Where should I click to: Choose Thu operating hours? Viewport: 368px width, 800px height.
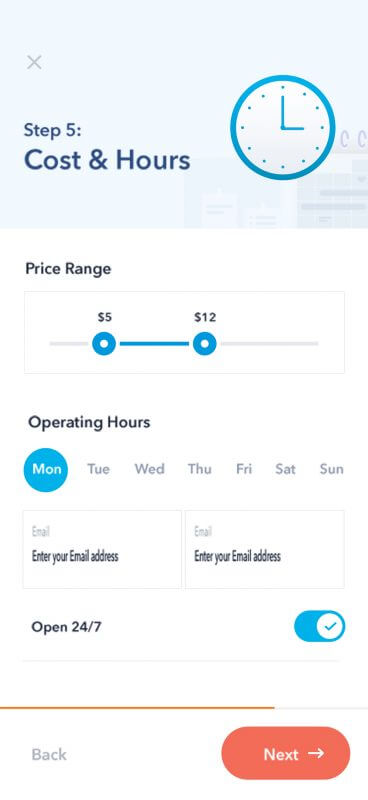[200, 469]
